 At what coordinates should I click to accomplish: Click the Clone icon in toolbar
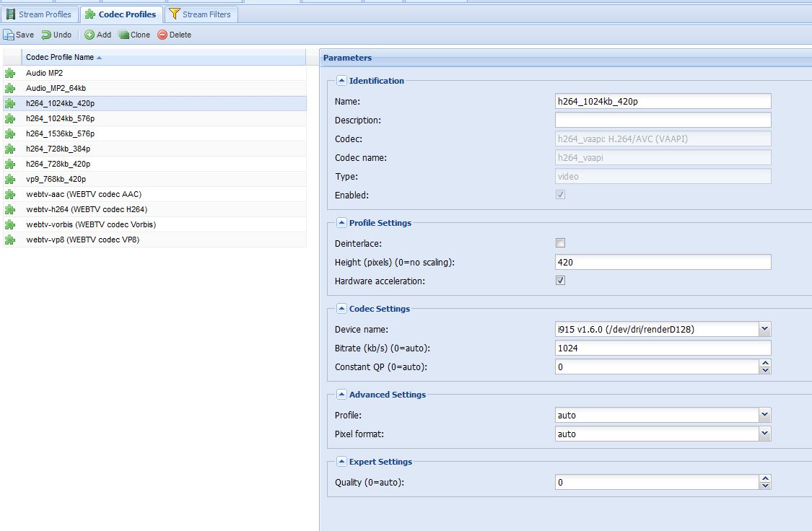(x=123, y=35)
